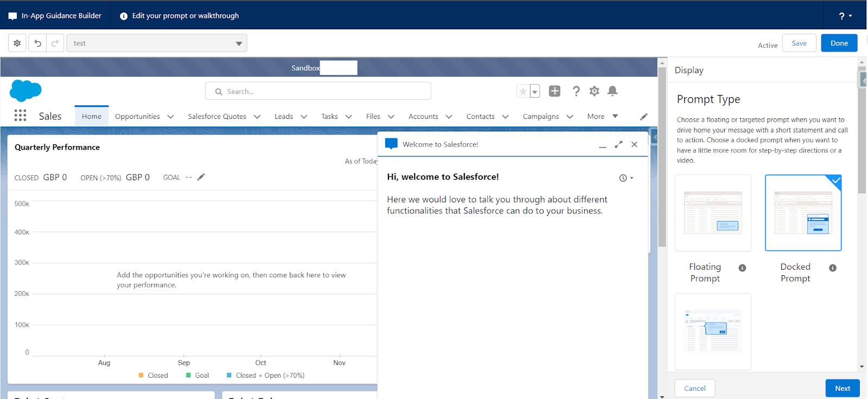Viewport: 868px width, 399px height.
Task: Close the Welcome to Salesforce prompt
Action: 634,144
